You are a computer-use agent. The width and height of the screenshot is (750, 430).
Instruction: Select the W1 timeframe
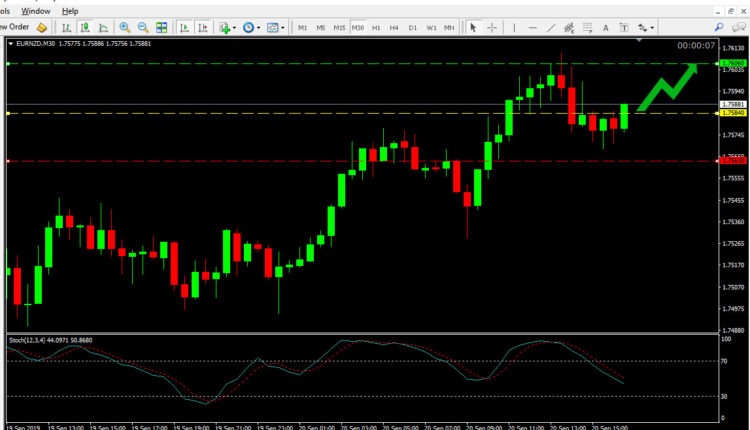[x=431, y=28]
